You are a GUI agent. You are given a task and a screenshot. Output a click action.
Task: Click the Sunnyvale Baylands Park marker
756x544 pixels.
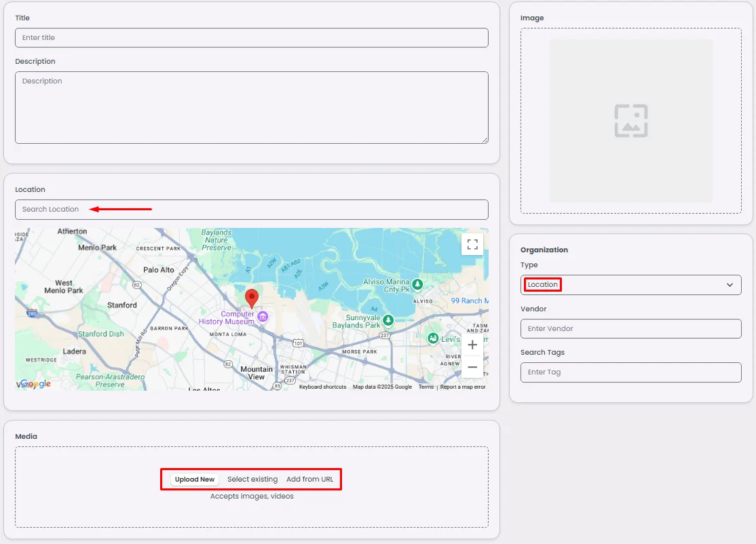388,319
